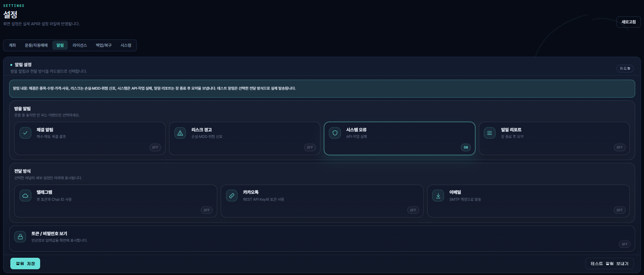Click the 카카오톡 card title

[x=251, y=192]
